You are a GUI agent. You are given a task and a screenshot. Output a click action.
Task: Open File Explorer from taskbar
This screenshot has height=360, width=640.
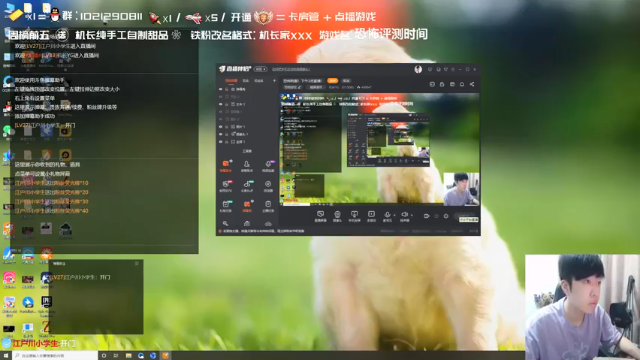(128, 356)
